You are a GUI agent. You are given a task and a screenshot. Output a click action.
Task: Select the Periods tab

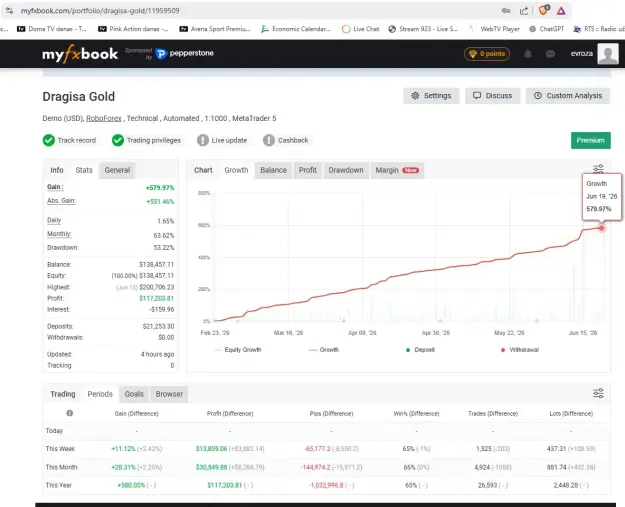(100, 394)
